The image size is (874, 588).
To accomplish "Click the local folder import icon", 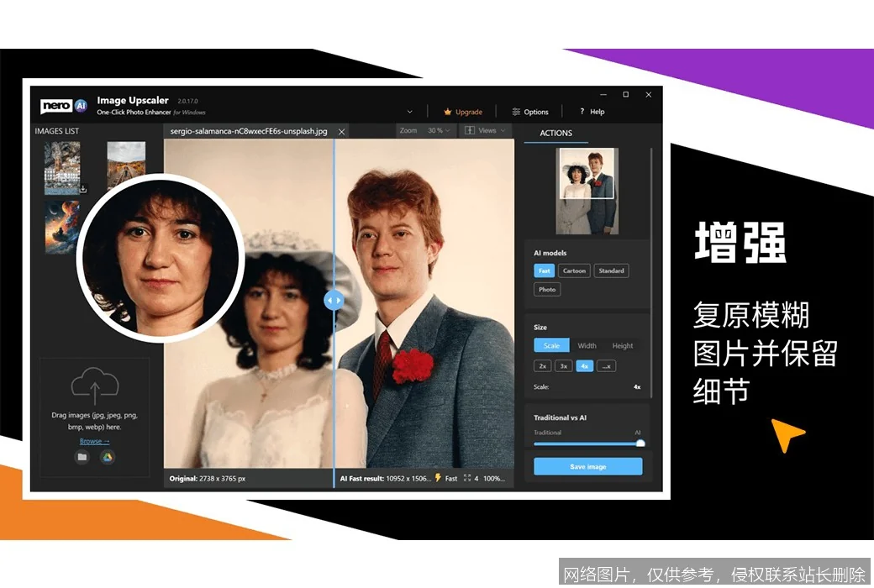I will [81, 457].
